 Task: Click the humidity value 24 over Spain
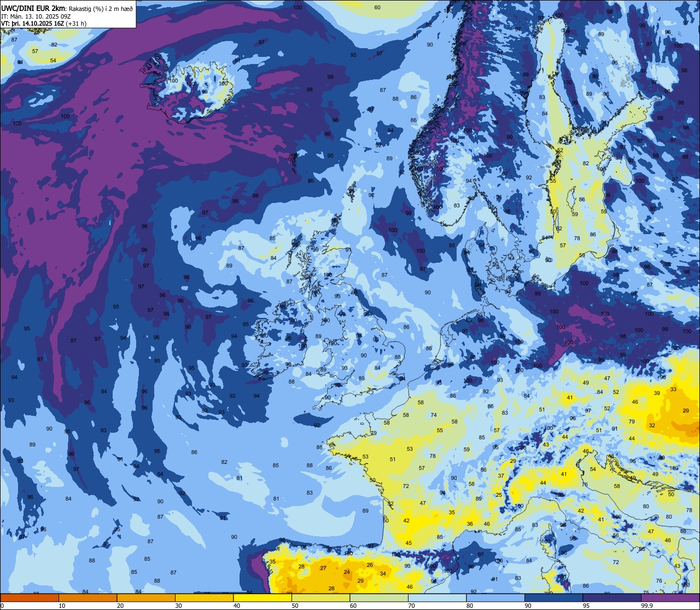(x=347, y=572)
